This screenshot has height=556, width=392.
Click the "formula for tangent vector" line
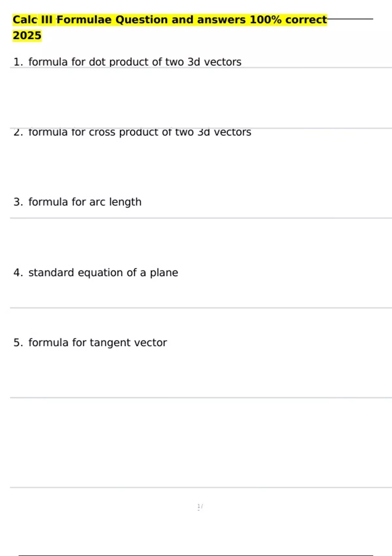(97, 343)
